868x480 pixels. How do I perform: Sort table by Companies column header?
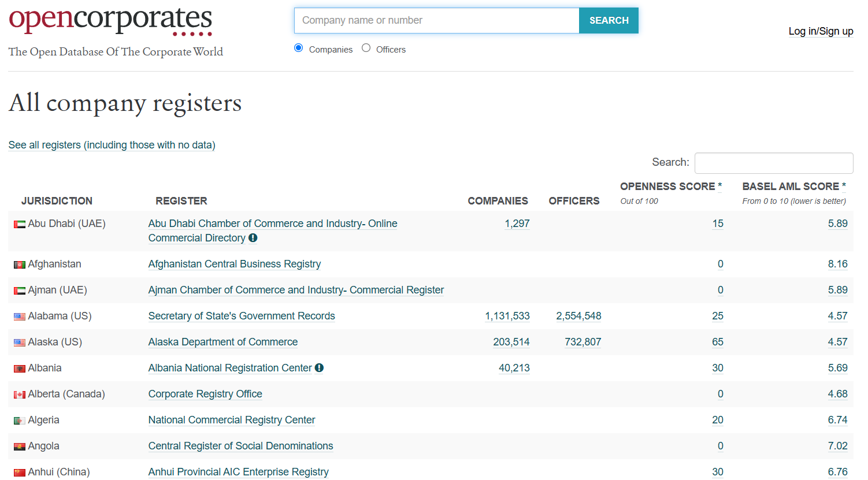[498, 201]
